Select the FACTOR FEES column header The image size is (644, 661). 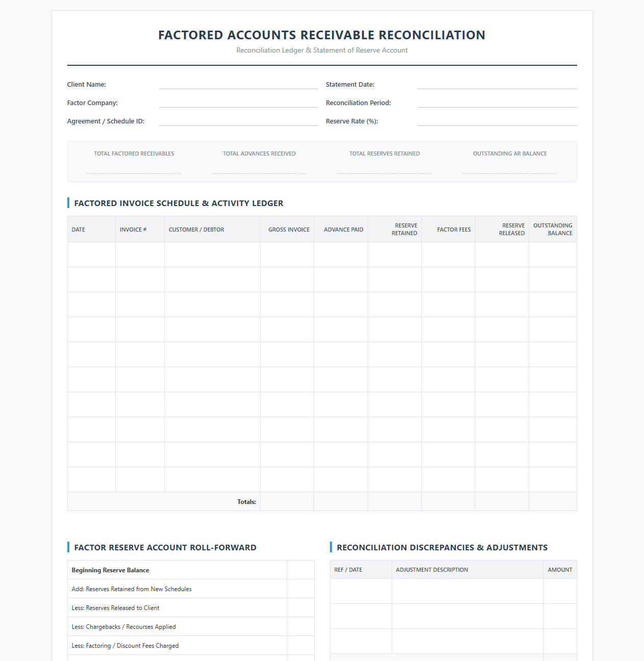click(448, 230)
